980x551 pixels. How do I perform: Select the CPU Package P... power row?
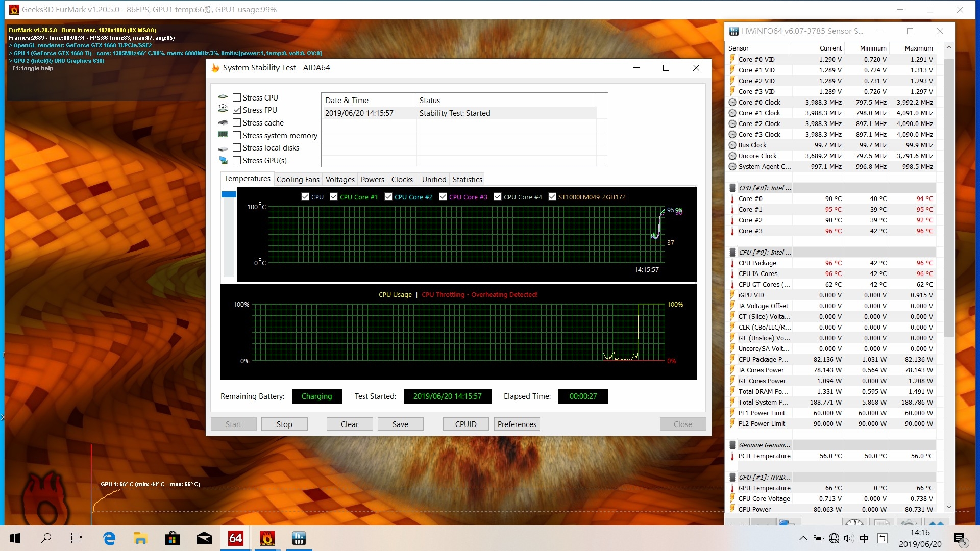[831, 359]
